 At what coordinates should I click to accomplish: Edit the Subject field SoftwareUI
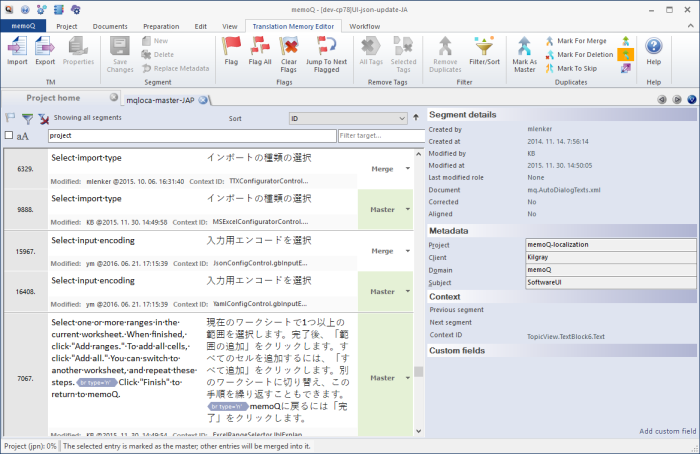click(x=611, y=282)
